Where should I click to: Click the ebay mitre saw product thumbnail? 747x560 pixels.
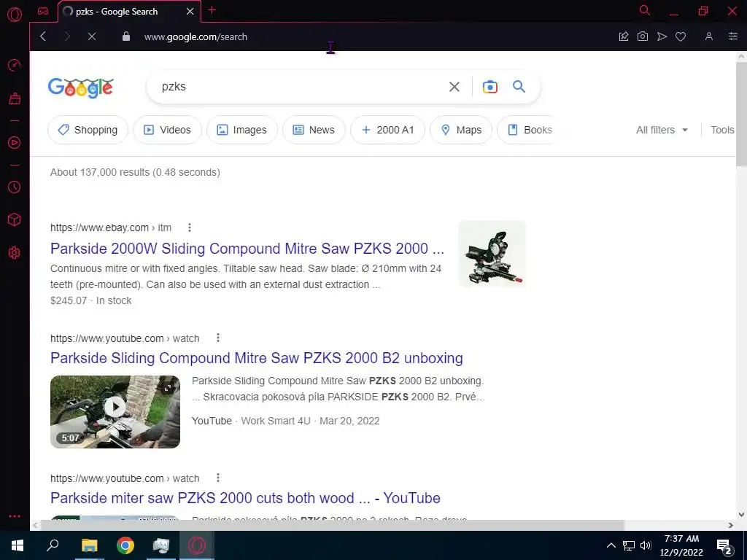pos(492,254)
